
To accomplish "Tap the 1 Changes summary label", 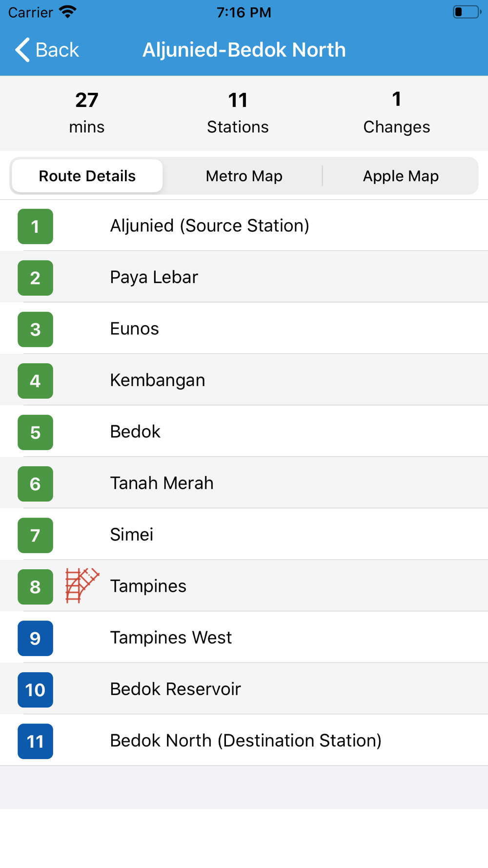I will tap(396, 113).
